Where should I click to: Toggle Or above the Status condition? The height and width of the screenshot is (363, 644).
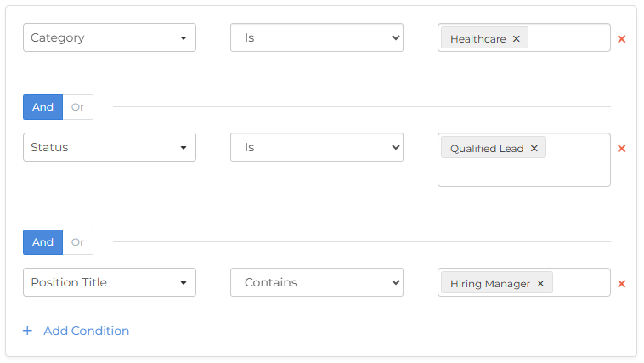[x=77, y=107]
